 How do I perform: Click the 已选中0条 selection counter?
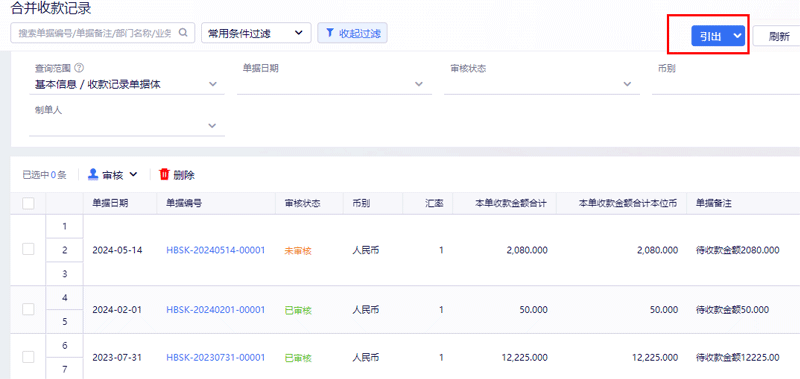coord(44,175)
